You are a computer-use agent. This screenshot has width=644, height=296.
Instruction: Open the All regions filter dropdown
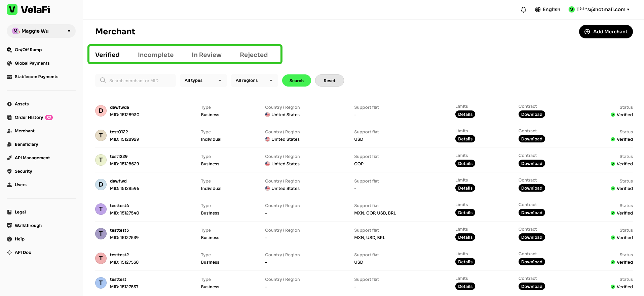[x=254, y=80]
